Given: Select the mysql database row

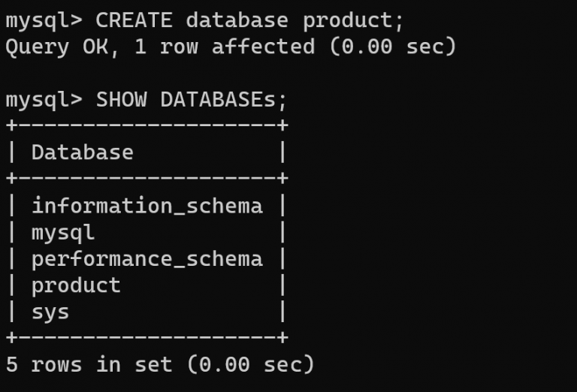Looking at the screenshot, I should 147,233.
